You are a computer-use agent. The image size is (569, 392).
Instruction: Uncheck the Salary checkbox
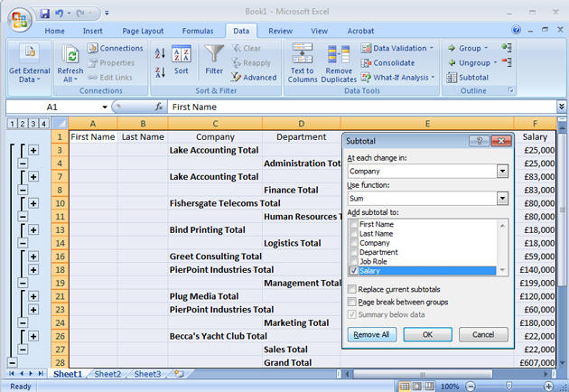point(354,271)
